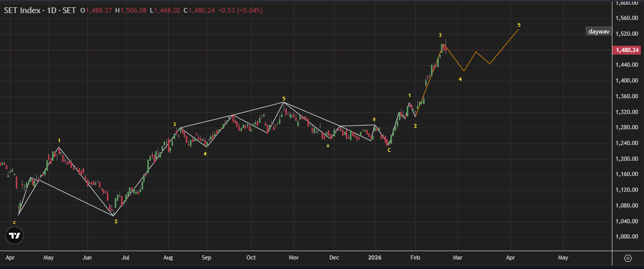Viewport: 644px width, 269px height.
Task: Click 1,120.00 on price scale
Action: point(627,190)
